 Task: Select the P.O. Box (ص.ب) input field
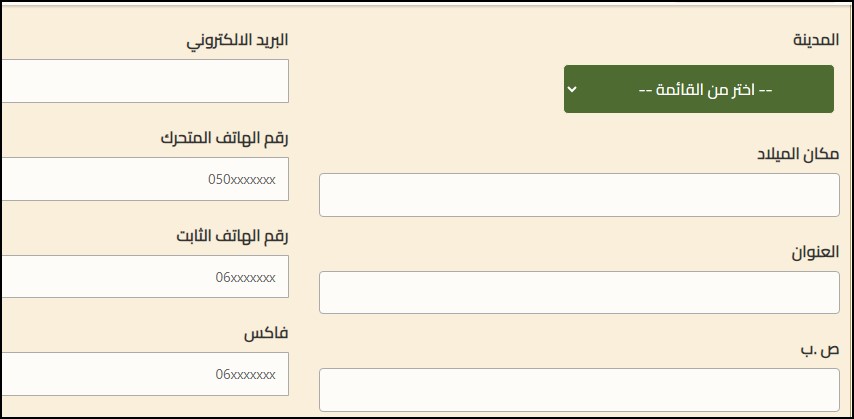pyautogui.click(x=579, y=389)
